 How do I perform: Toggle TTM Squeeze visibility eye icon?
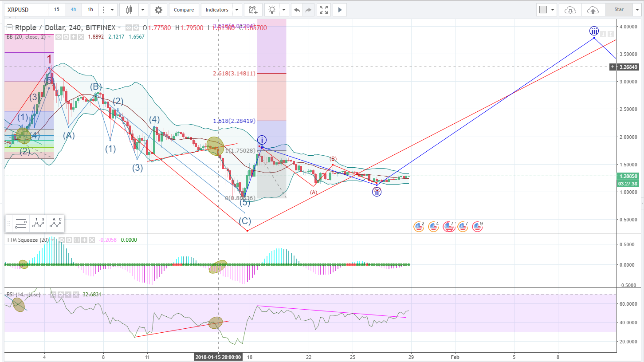tap(61, 240)
